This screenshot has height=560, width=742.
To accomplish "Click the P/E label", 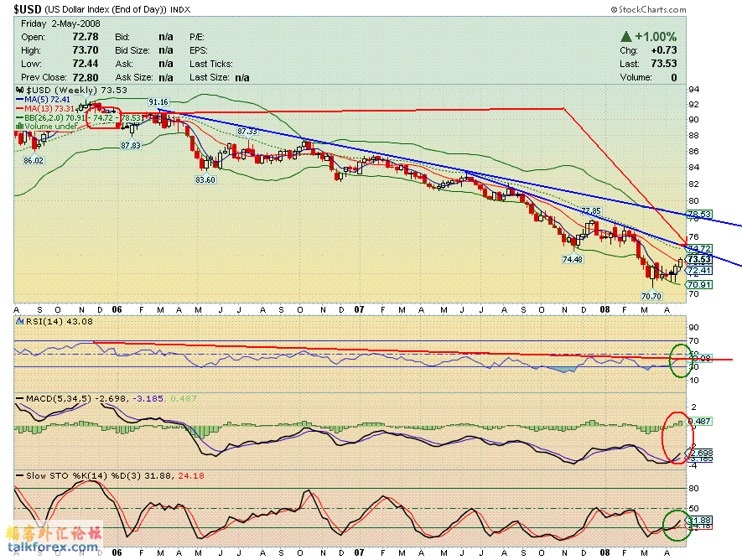I will coord(196,37).
